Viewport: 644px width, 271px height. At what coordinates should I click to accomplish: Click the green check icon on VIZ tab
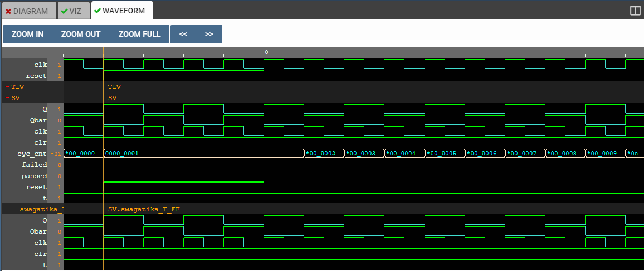[64, 12]
